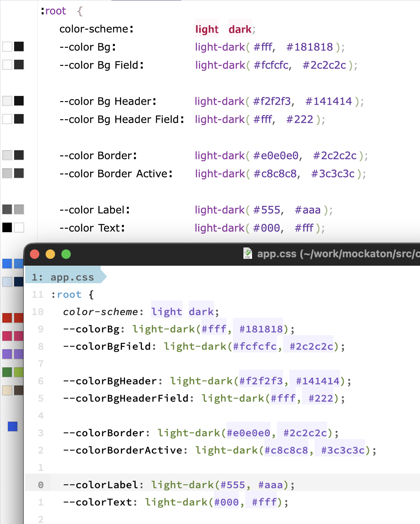
Task: Click '#181818' value in the rear editor
Action: 310,47
